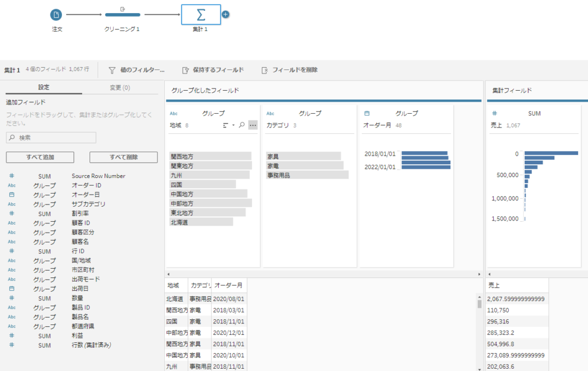Image resolution: width=588 pixels, height=371 pixels.
Task: Click the sort icon on the 地域 card
Action: (x=225, y=125)
